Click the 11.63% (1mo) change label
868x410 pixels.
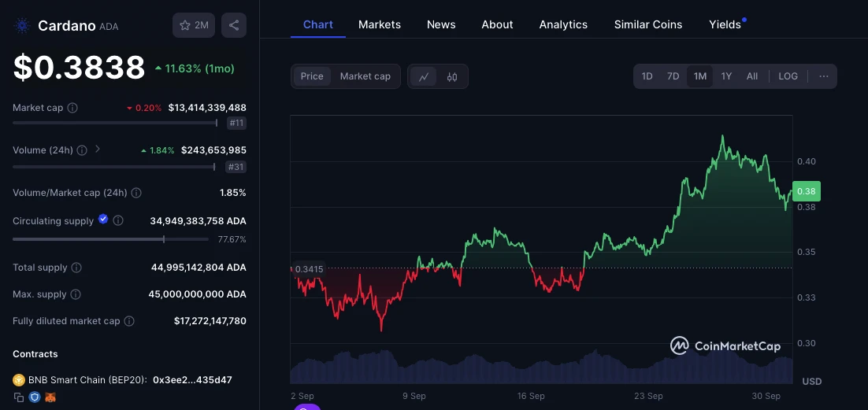195,68
